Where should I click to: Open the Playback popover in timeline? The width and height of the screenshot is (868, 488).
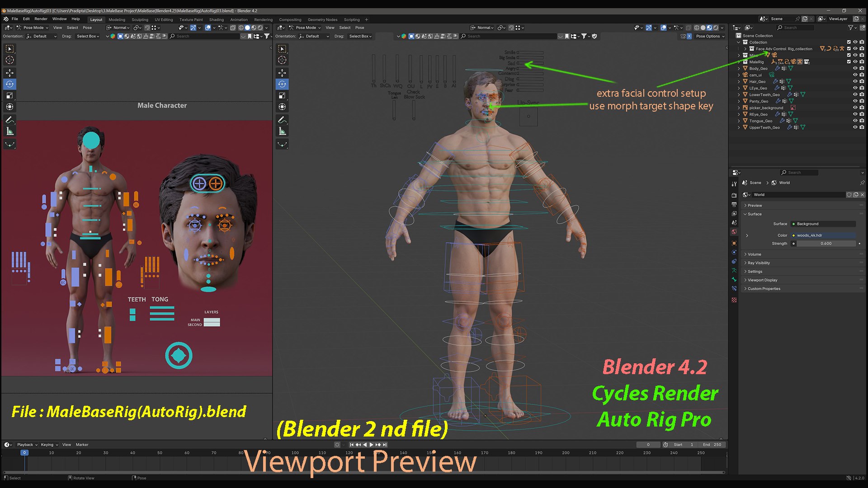click(27, 445)
